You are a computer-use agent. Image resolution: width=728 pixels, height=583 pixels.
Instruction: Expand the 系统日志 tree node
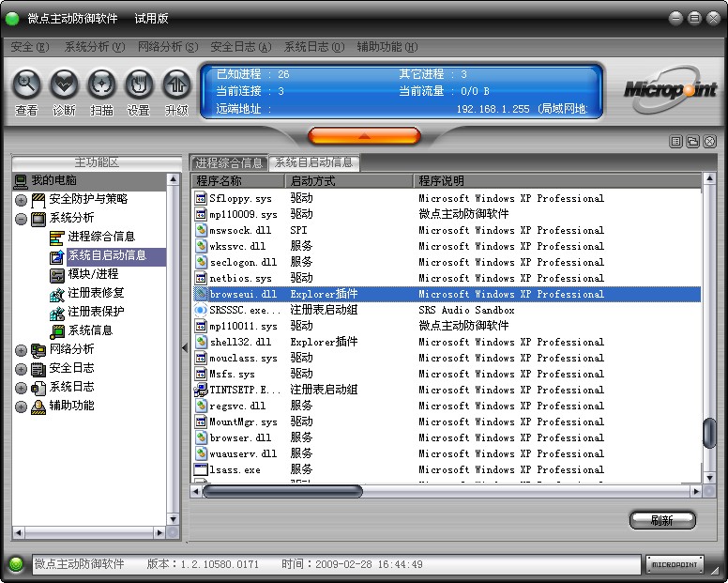(x=21, y=388)
